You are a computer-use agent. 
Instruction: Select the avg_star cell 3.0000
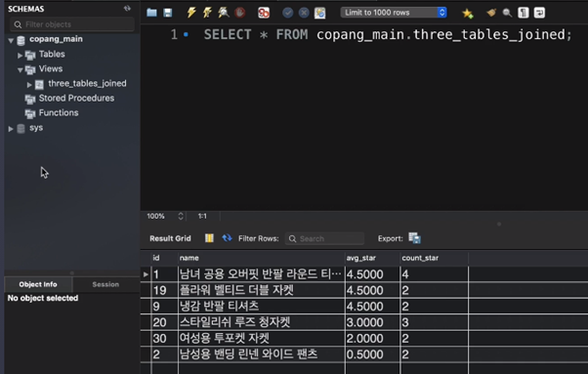click(x=372, y=322)
